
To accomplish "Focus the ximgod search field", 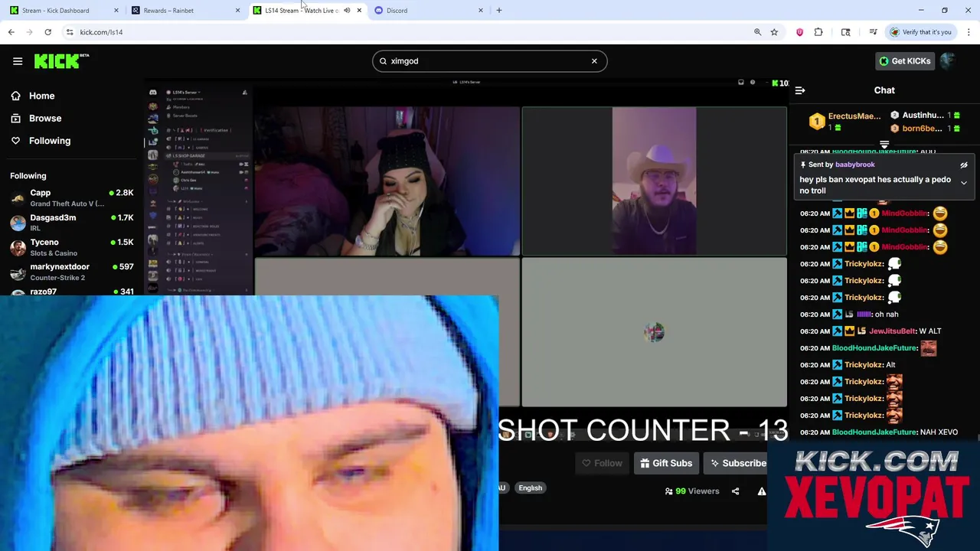I will point(489,61).
